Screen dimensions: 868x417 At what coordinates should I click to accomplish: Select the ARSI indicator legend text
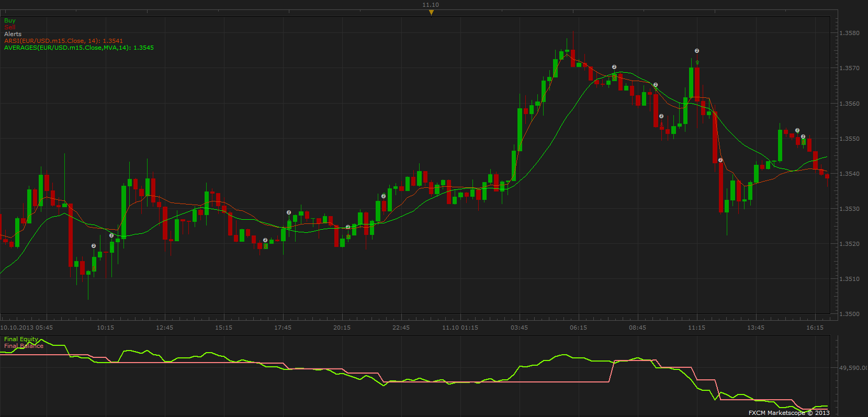pos(64,41)
